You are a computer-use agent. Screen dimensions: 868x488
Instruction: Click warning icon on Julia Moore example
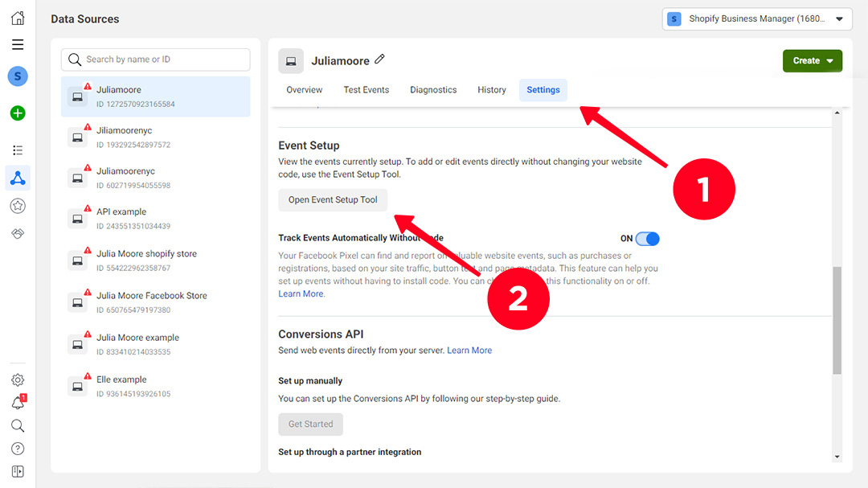[x=88, y=334]
